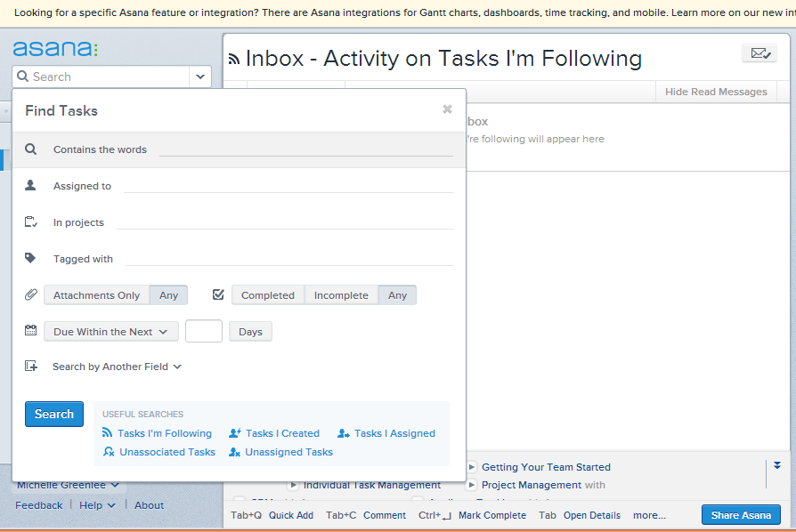Screen dimensions: 796x532
Task: Click the blue Search button
Action: coord(54,414)
